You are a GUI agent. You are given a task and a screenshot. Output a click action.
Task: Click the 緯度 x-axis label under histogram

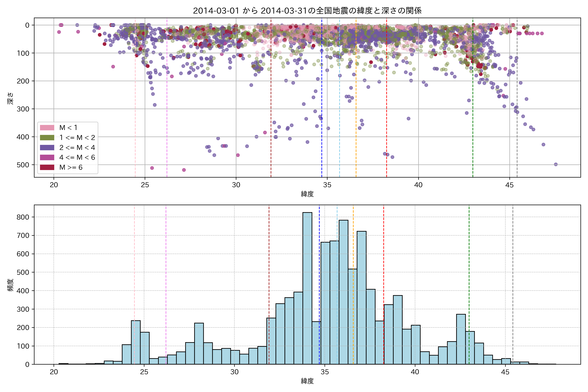(x=307, y=381)
